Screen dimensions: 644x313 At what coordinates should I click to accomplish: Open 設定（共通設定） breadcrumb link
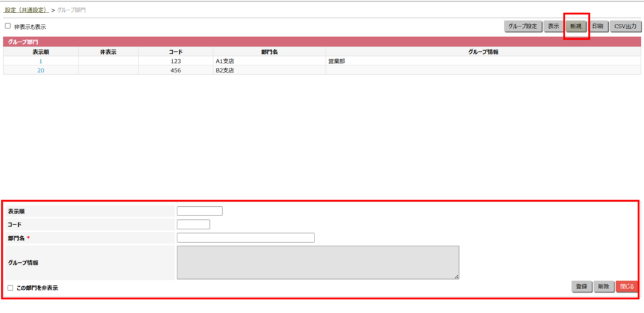click(26, 10)
